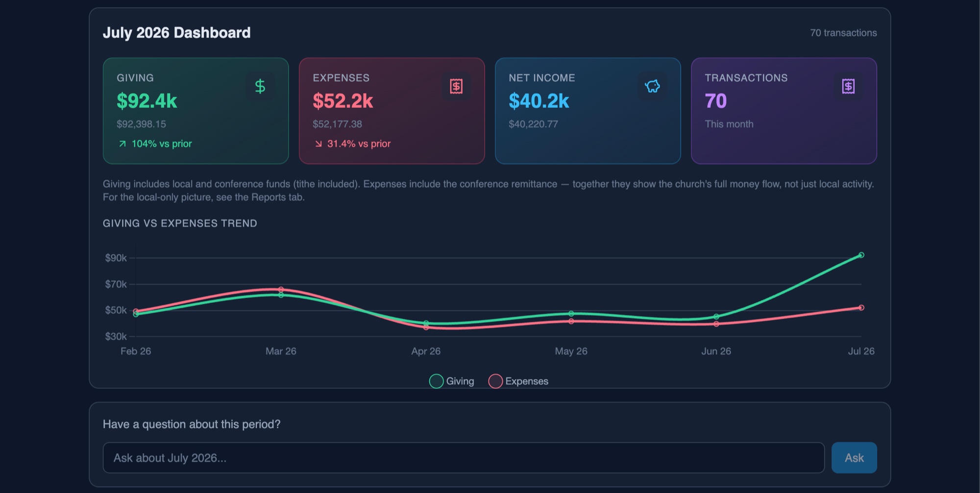Select the Mar 26 Expenses data point

click(281, 289)
